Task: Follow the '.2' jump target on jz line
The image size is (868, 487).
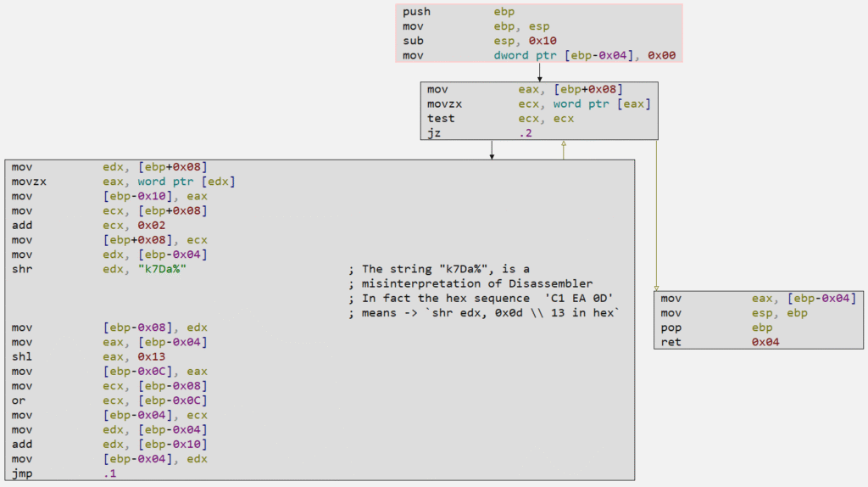Action: [x=526, y=133]
